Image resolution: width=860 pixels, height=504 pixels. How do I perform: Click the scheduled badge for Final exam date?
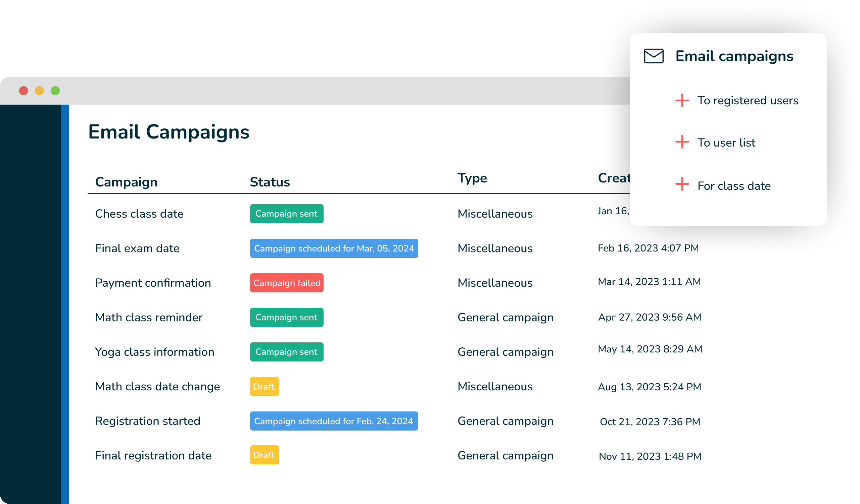(334, 248)
